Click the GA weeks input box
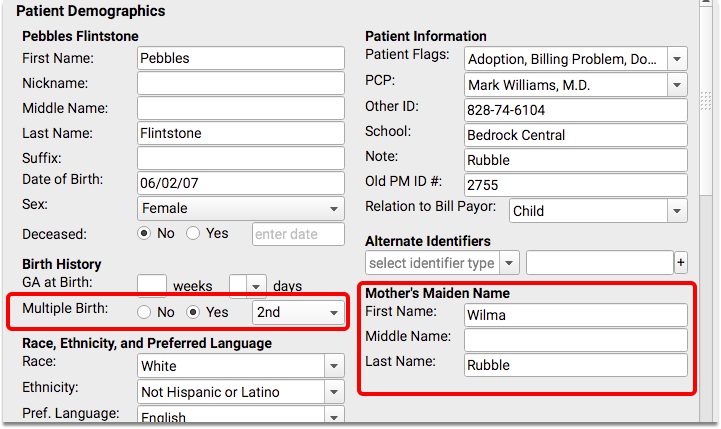The image size is (721, 429). [152, 286]
